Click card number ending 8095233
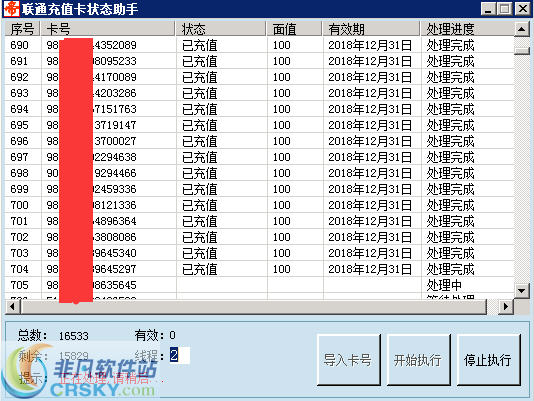Screen dimensions: 534x401 click(91, 61)
